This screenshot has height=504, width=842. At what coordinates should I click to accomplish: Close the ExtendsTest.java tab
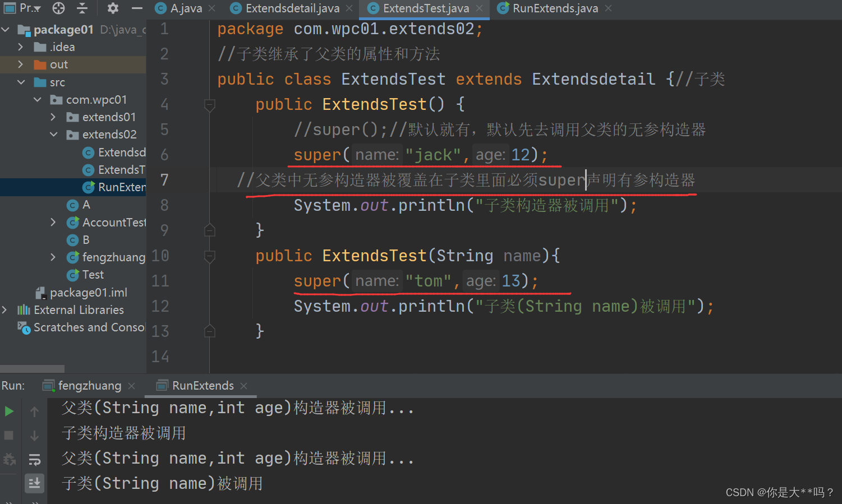[x=479, y=8]
